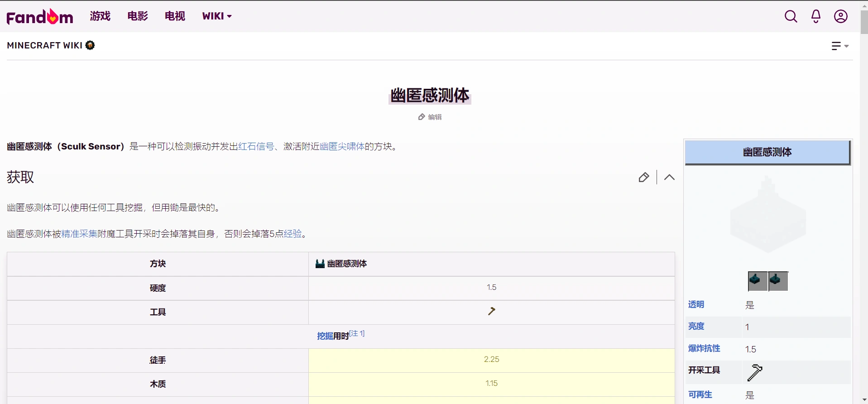The height and width of the screenshot is (404, 868).
Task: Open the 爆炸抗性 property link
Action: (x=704, y=348)
